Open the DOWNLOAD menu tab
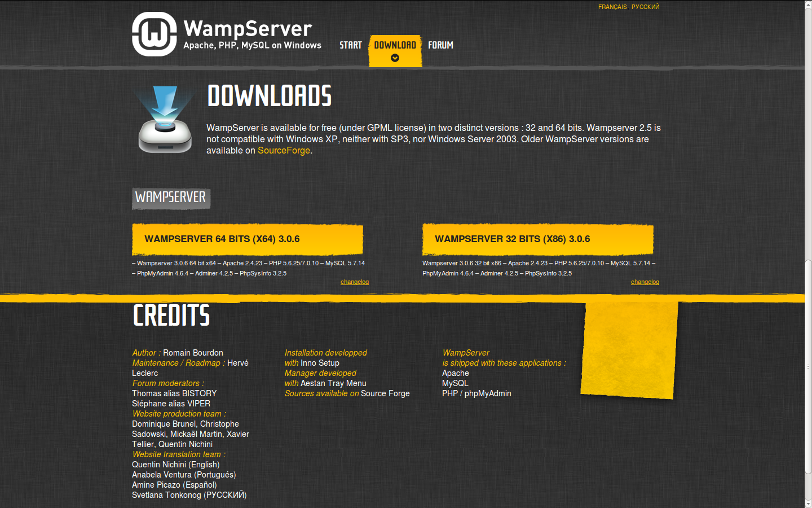 [395, 51]
